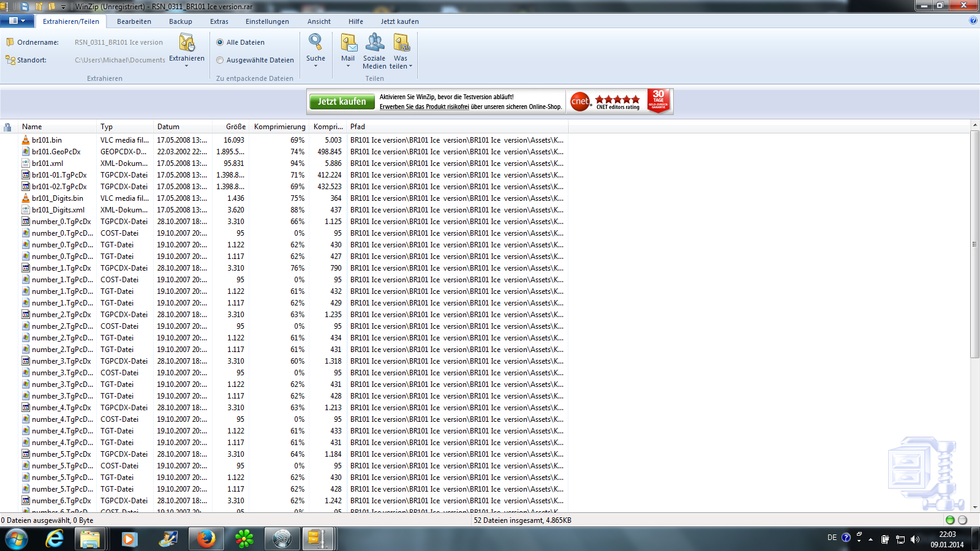Expand the Suche dropdown arrow

(x=315, y=66)
